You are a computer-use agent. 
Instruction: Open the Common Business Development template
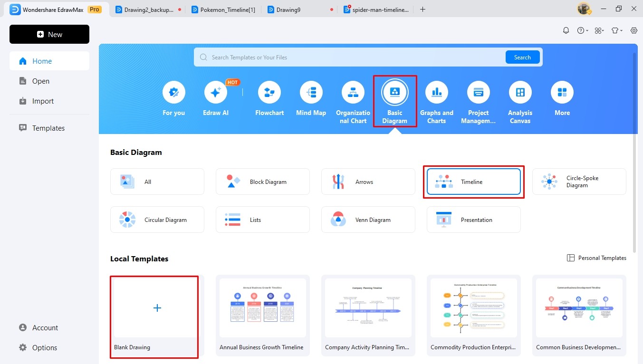pyautogui.click(x=579, y=316)
